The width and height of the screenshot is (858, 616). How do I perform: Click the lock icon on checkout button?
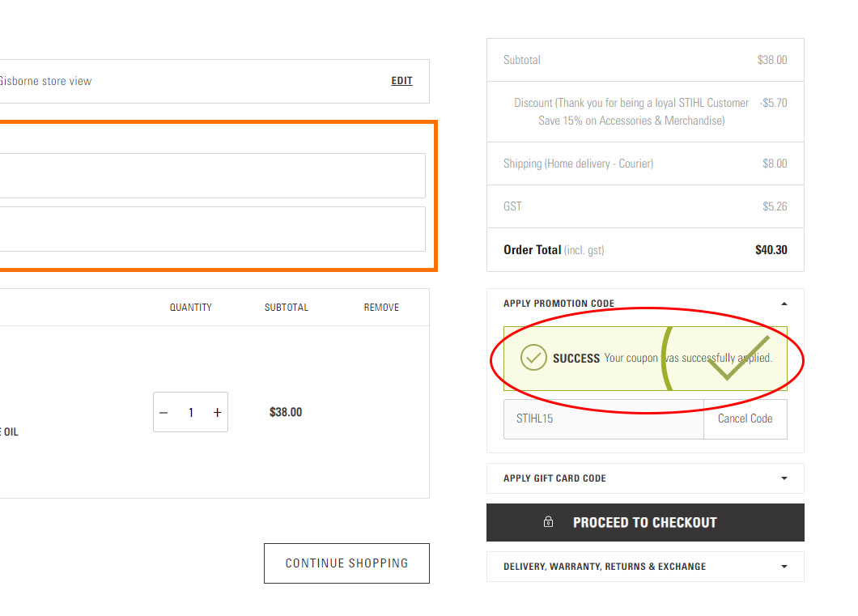[549, 523]
